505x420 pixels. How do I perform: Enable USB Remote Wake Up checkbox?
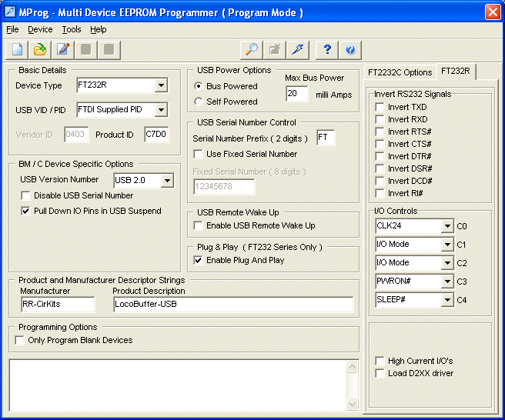(x=198, y=225)
